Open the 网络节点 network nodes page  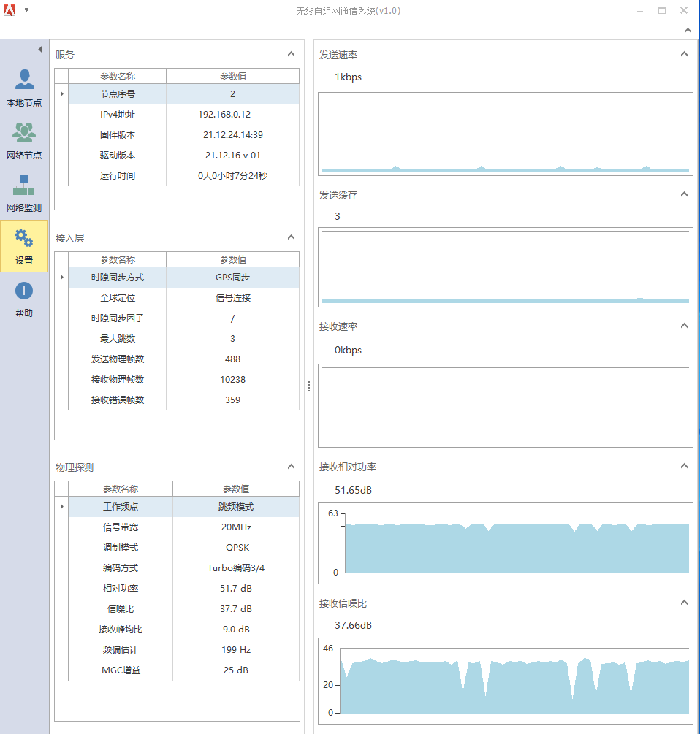(x=24, y=141)
